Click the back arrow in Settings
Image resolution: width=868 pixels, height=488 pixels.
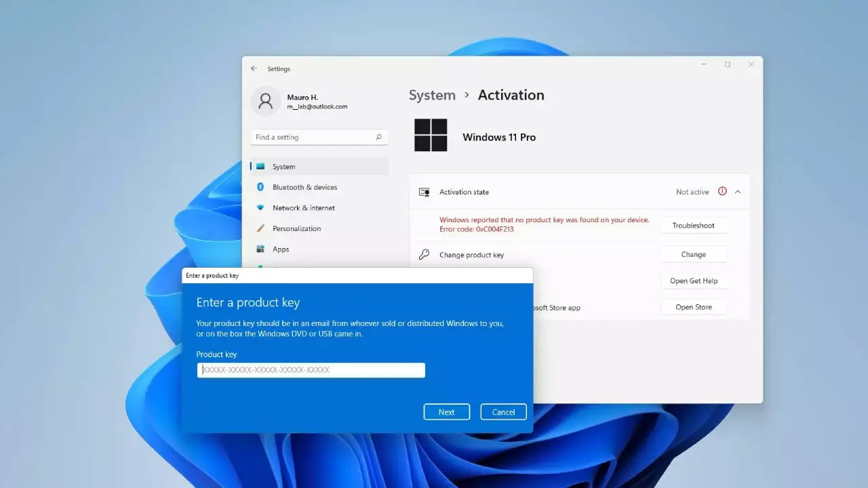254,69
